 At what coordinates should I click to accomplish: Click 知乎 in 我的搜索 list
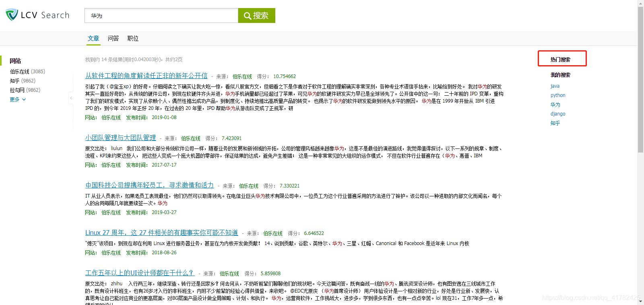coord(555,123)
